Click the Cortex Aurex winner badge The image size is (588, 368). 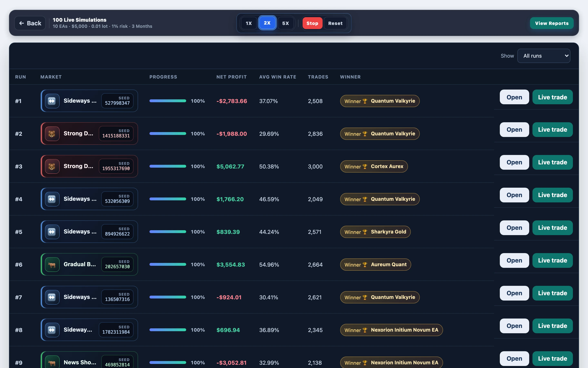tap(374, 166)
